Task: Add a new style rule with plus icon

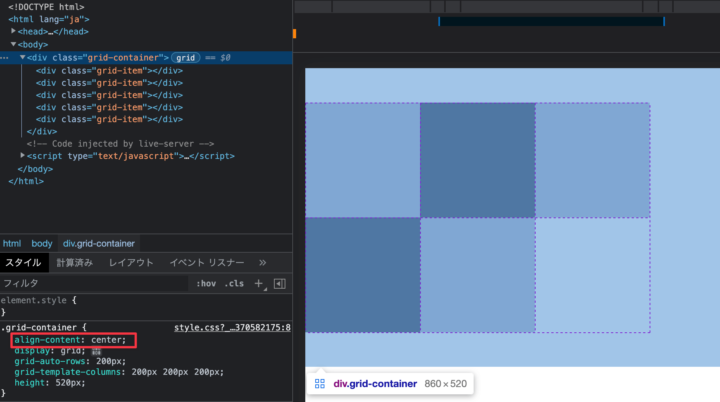Action: (x=259, y=283)
